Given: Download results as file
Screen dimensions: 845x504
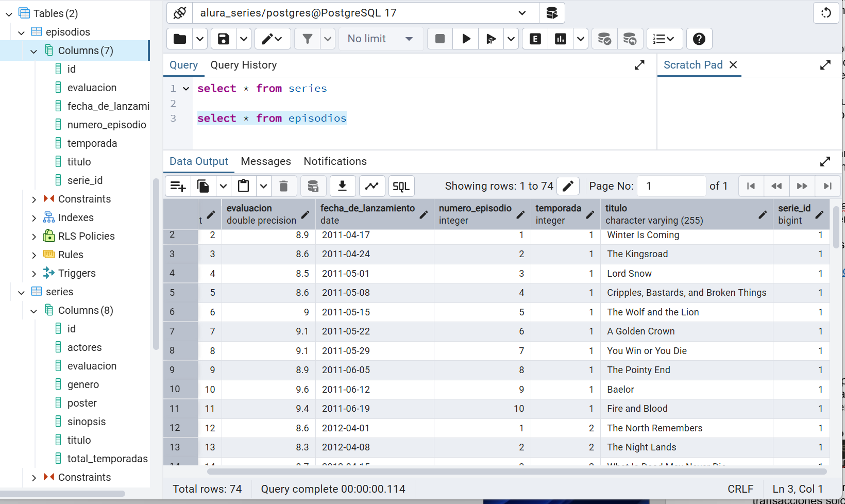Looking at the screenshot, I should [342, 186].
